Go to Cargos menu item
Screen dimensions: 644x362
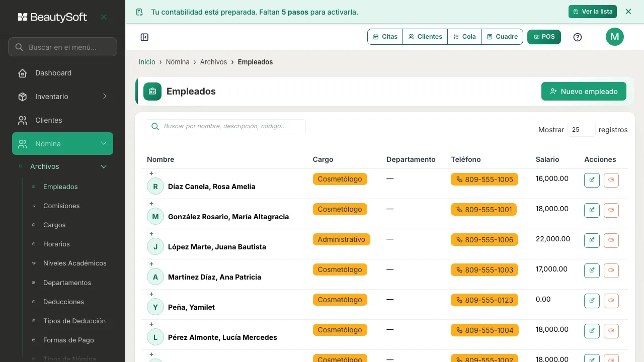(54, 225)
